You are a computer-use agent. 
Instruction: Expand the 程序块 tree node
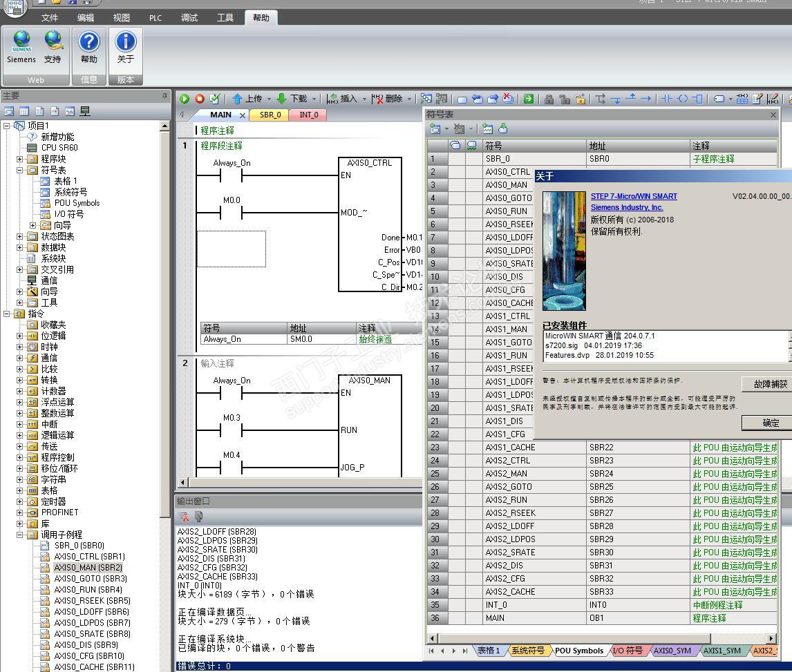(20, 159)
